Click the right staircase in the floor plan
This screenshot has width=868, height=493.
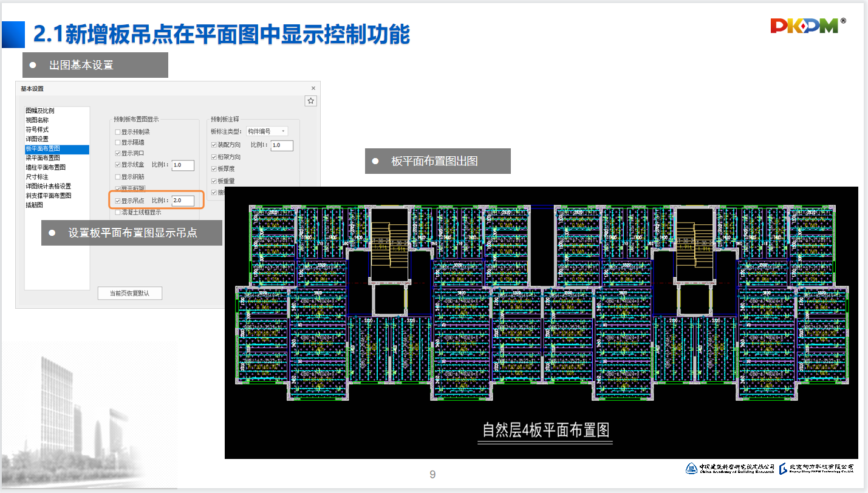(694, 244)
